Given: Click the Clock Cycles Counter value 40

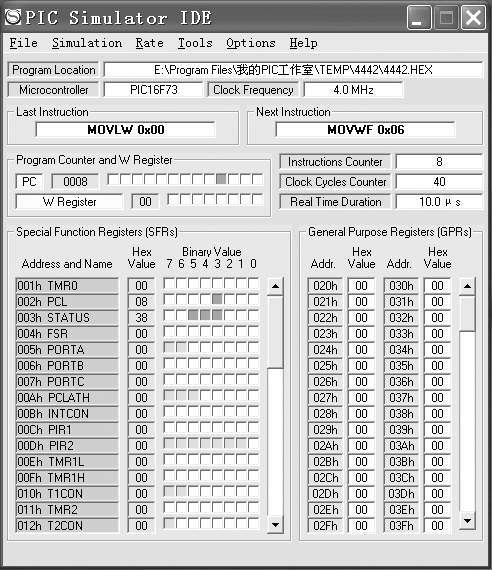Looking at the screenshot, I should click(439, 181).
